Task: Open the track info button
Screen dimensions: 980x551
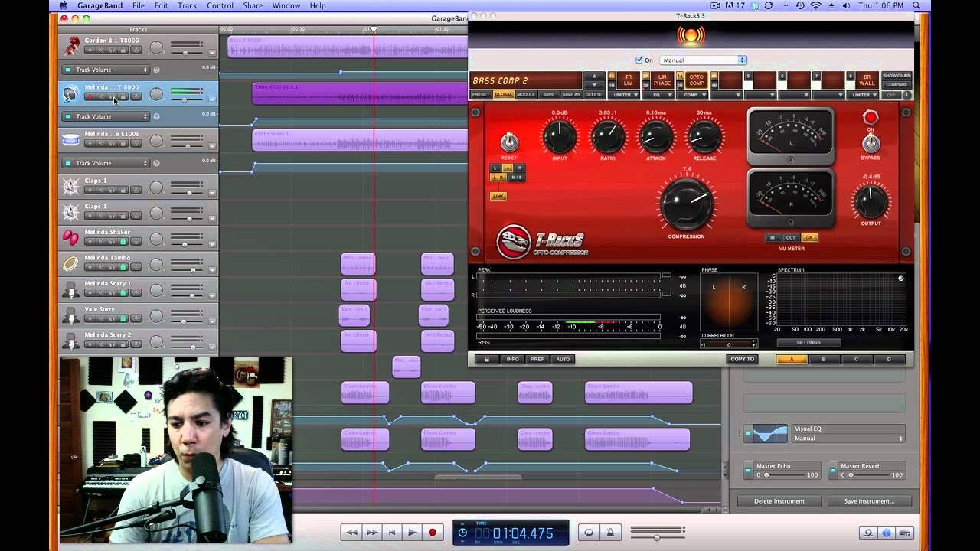Action: [887, 532]
